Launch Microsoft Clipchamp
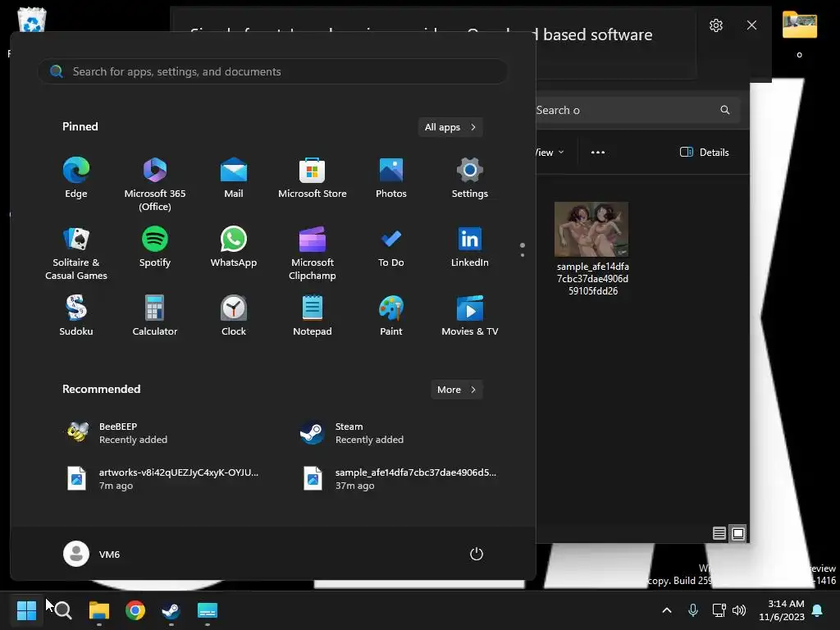 [x=313, y=253]
